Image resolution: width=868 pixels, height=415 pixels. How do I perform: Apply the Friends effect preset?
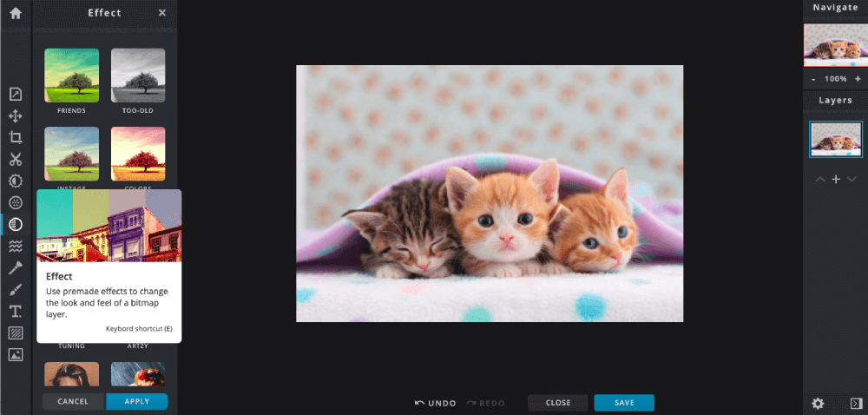tap(71, 76)
